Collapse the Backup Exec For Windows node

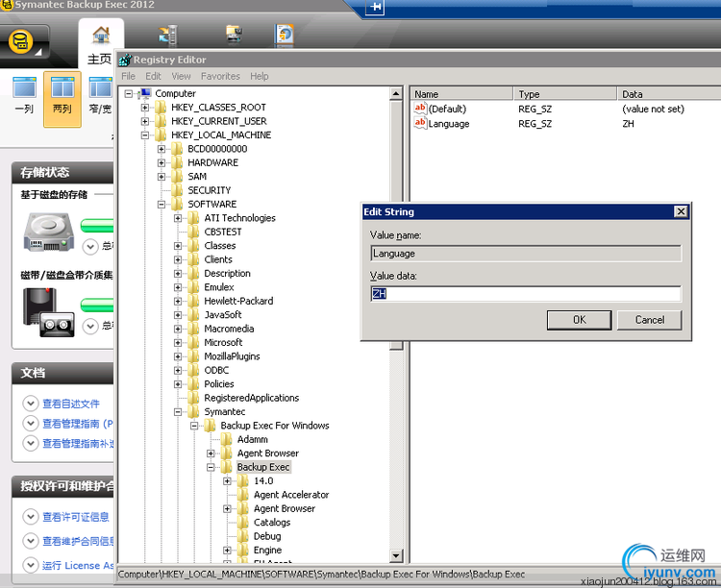pyautogui.click(x=194, y=426)
